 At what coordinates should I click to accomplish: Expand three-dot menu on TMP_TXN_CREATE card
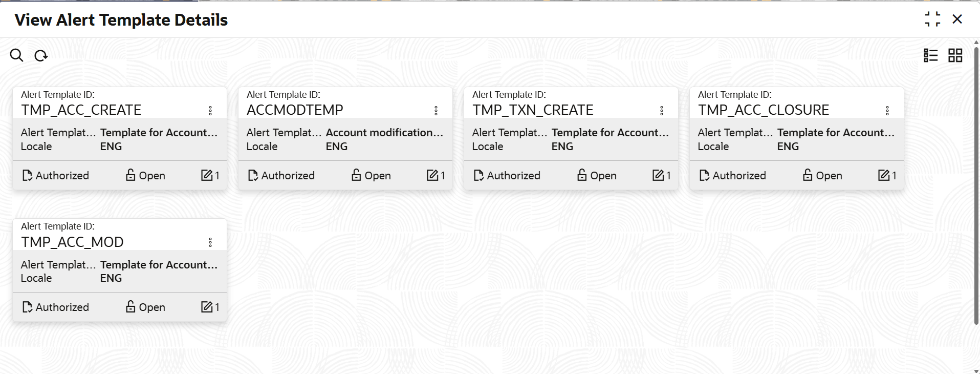pos(662,111)
